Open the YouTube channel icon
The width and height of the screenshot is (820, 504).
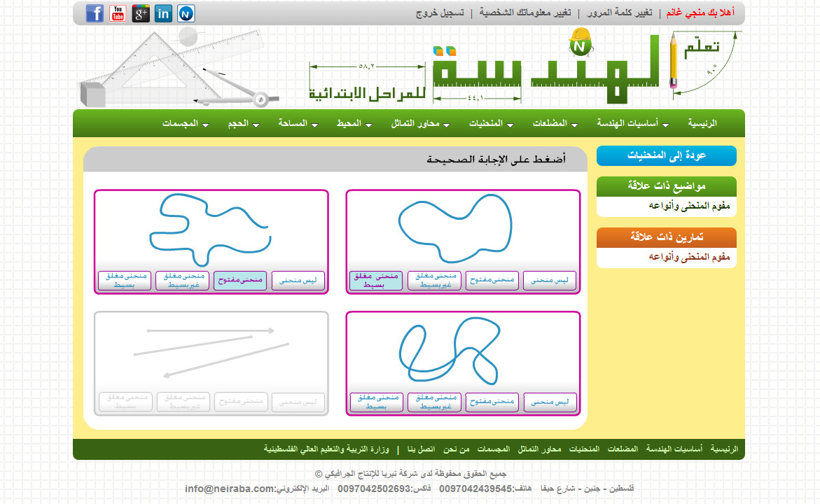[118, 13]
